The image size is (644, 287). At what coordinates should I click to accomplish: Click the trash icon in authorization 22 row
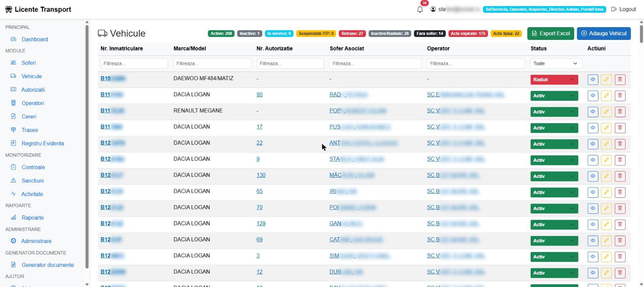pyautogui.click(x=620, y=144)
